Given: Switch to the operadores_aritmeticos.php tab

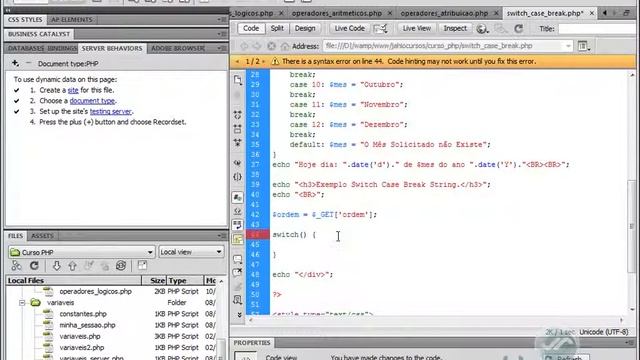Looking at the screenshot, I should pyautogui.click(x=337, y=13).
